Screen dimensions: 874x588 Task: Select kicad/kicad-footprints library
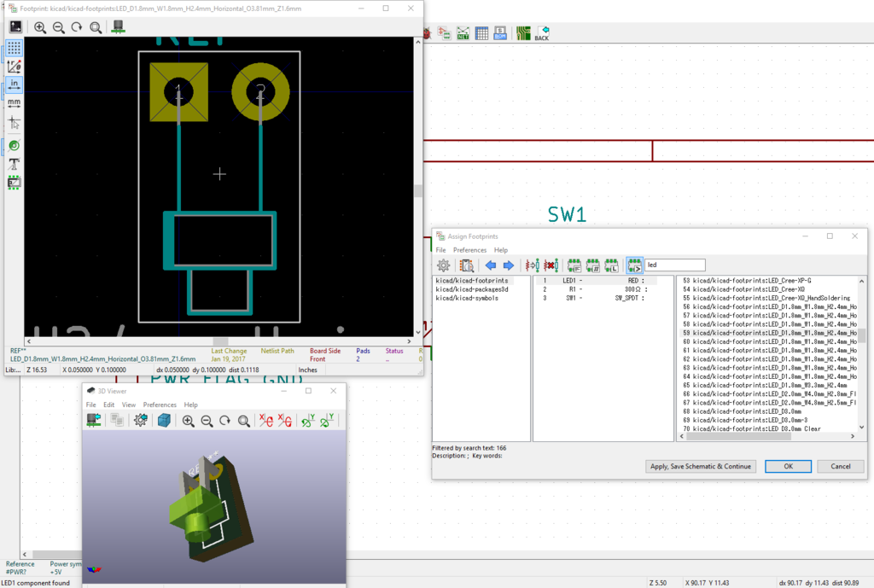pyautogui.click(x=471, y=280)
